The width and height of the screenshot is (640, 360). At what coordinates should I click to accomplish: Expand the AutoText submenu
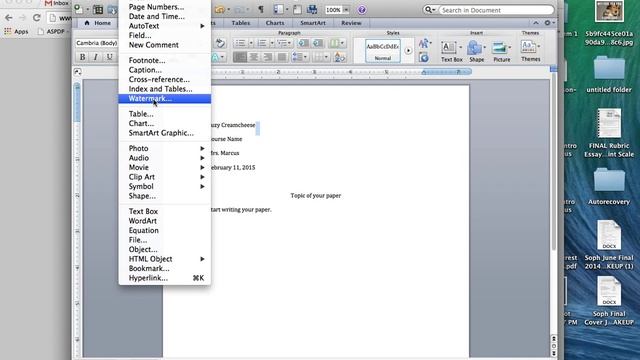(164, 26)
